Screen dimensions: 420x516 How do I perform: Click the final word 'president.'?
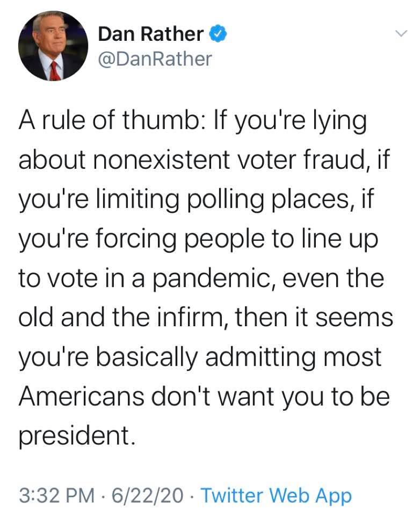point(77,436)
